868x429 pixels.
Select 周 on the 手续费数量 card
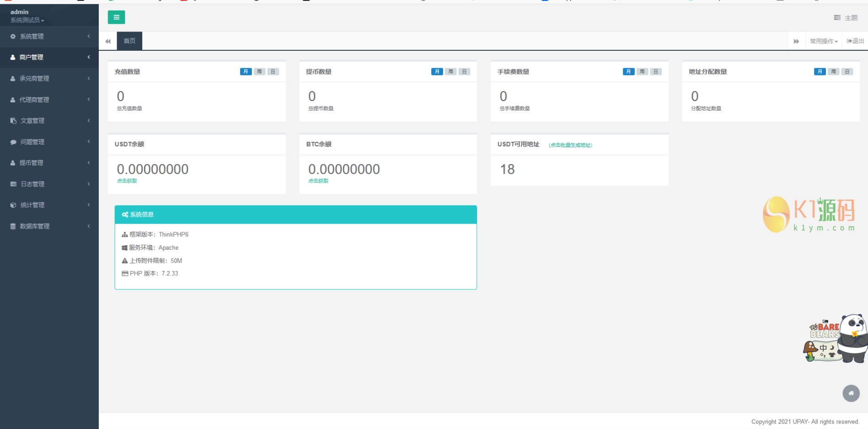[642, 72]
